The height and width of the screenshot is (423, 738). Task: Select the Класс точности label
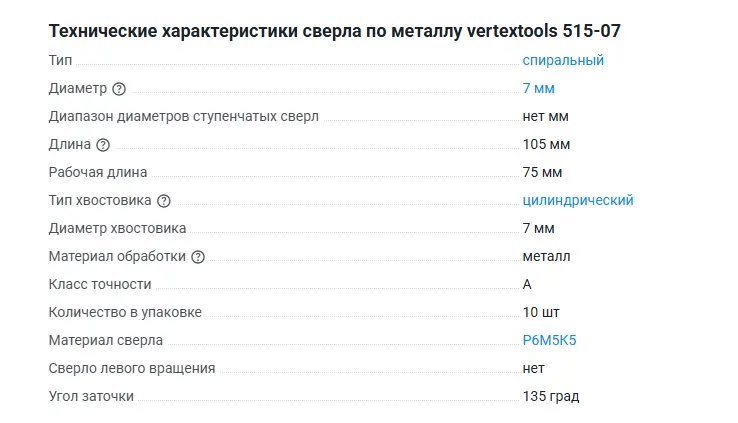(100, 284)
